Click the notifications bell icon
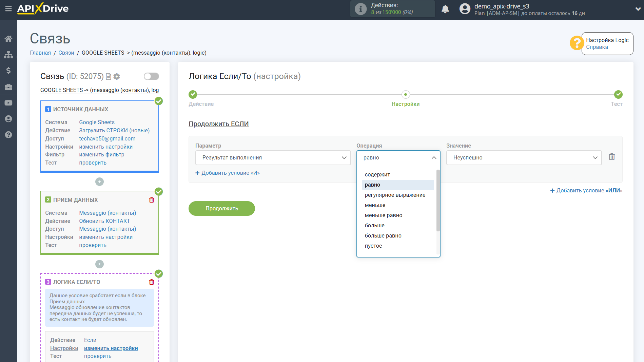 (x=445, y=9)
